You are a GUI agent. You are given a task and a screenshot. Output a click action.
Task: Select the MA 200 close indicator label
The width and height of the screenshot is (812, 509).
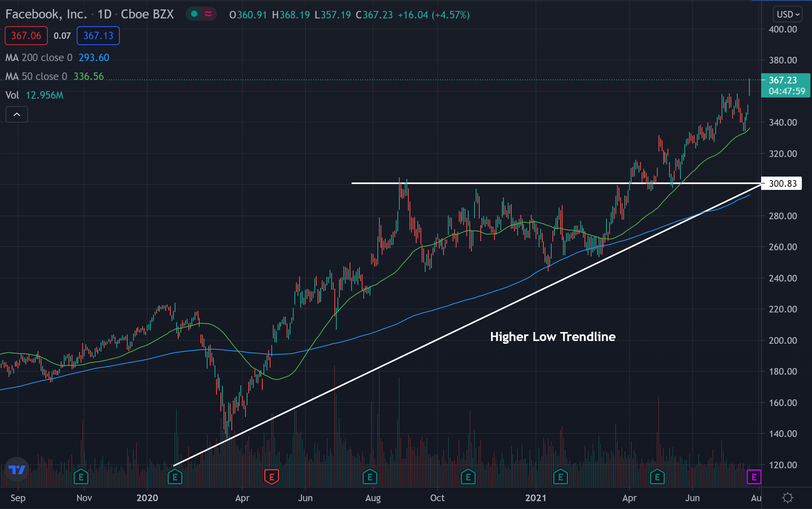39,58
